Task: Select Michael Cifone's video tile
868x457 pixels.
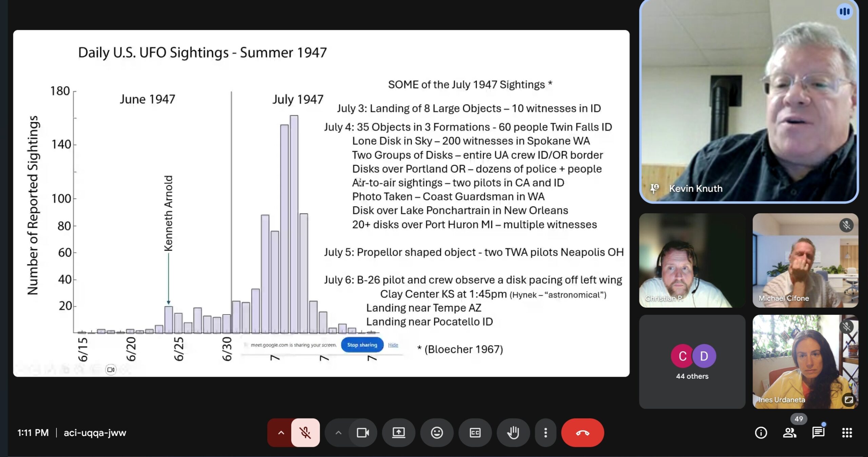Action: coord(805,260)
